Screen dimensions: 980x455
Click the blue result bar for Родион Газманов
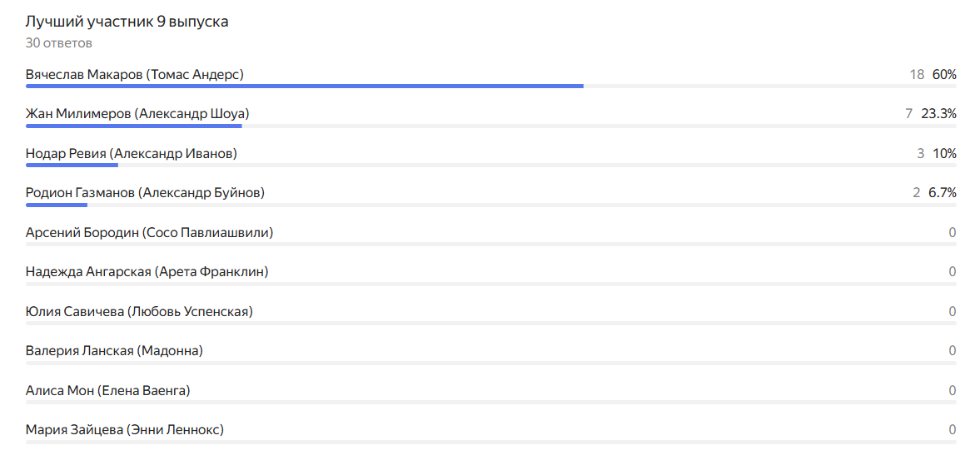pos(57,205)
